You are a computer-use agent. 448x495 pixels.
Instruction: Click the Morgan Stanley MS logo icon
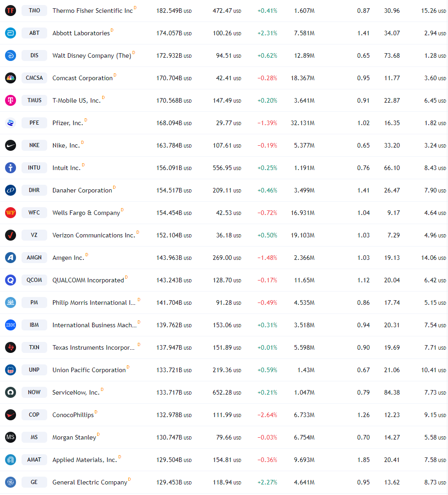pyautogui.click(x=11, y=437)
